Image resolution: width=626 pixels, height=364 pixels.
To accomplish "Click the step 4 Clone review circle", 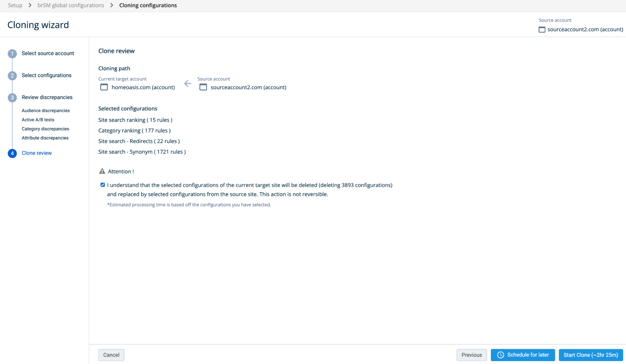I will tap(12, 153).
